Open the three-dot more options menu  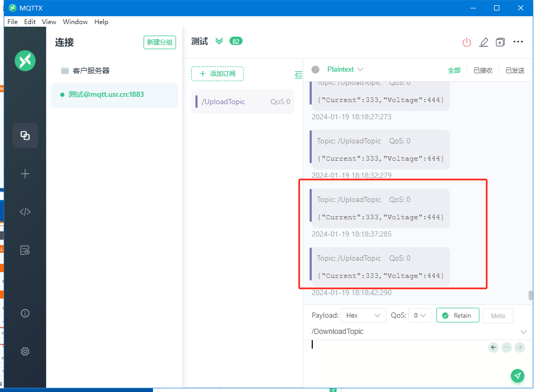518,42
